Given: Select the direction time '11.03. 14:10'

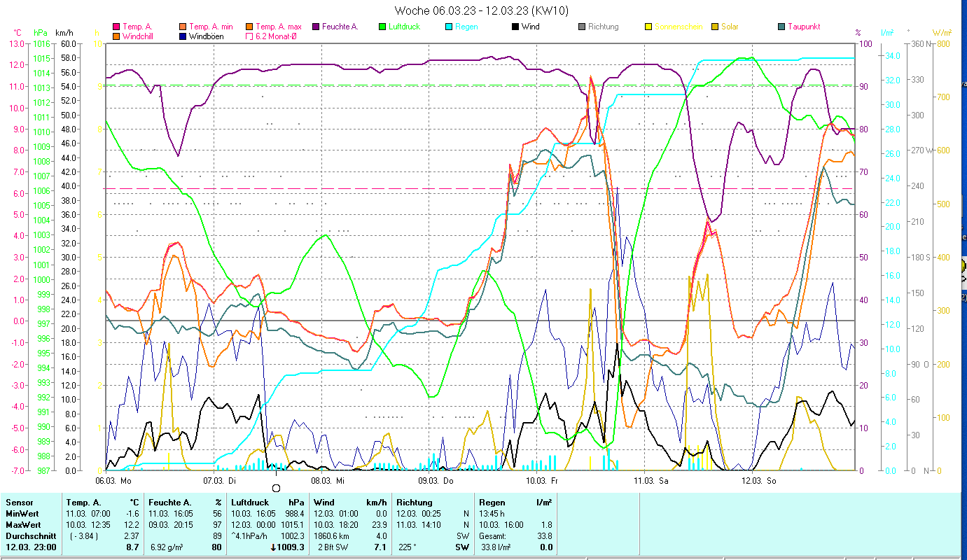Looking at the screenshot, I should pos(418,525).
